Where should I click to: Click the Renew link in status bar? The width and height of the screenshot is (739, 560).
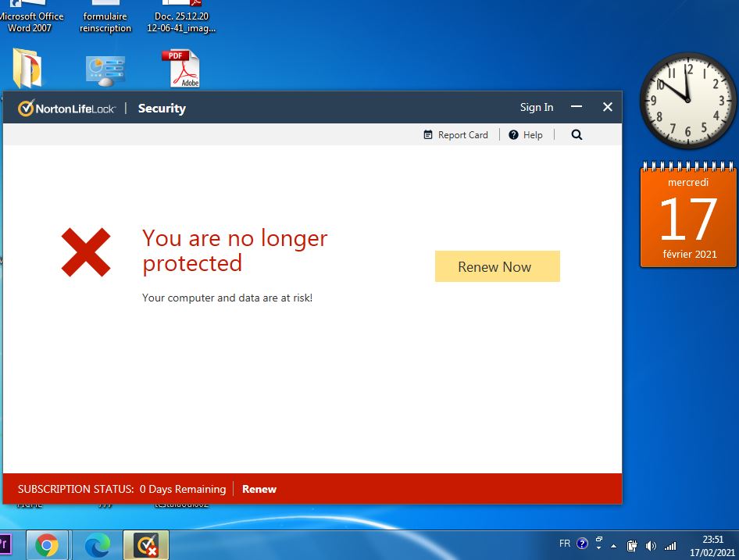pos(259,489)
